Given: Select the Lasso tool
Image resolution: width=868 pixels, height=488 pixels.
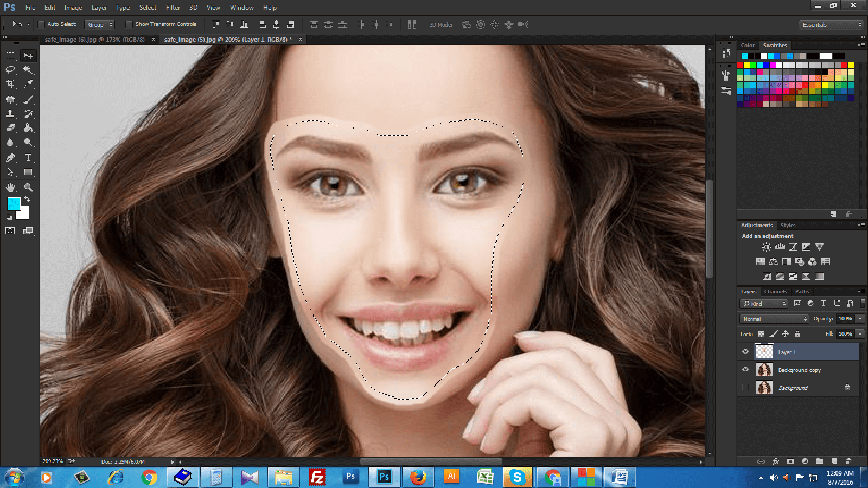Looking at the screenshot, I should coord(10,70).
